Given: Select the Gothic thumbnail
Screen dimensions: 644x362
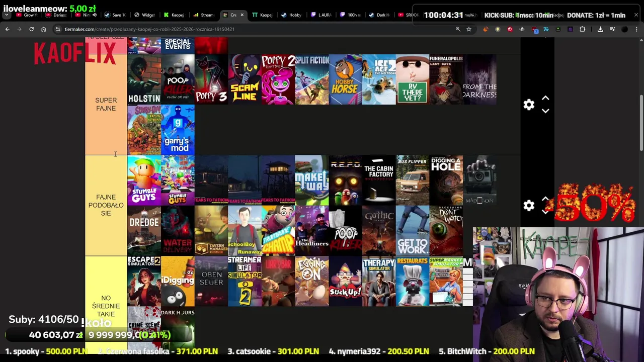Looking at the screenshot, I should coord(379,230).
